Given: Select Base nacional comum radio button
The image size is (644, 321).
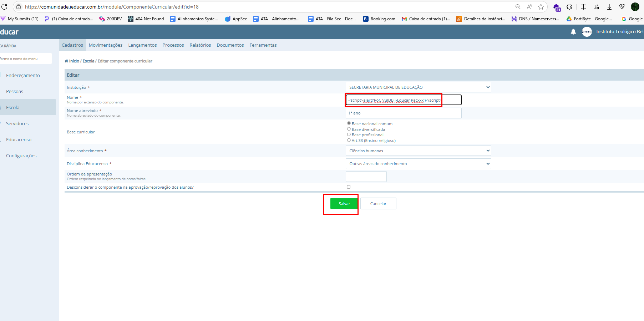Looking at the screenshot, I should click(x=349, y=123).
